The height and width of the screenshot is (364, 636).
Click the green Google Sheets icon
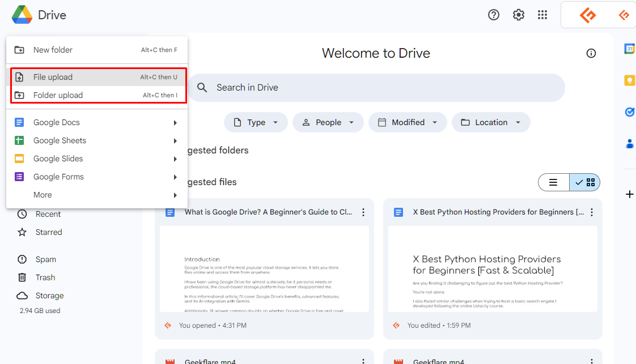point(19,140)
